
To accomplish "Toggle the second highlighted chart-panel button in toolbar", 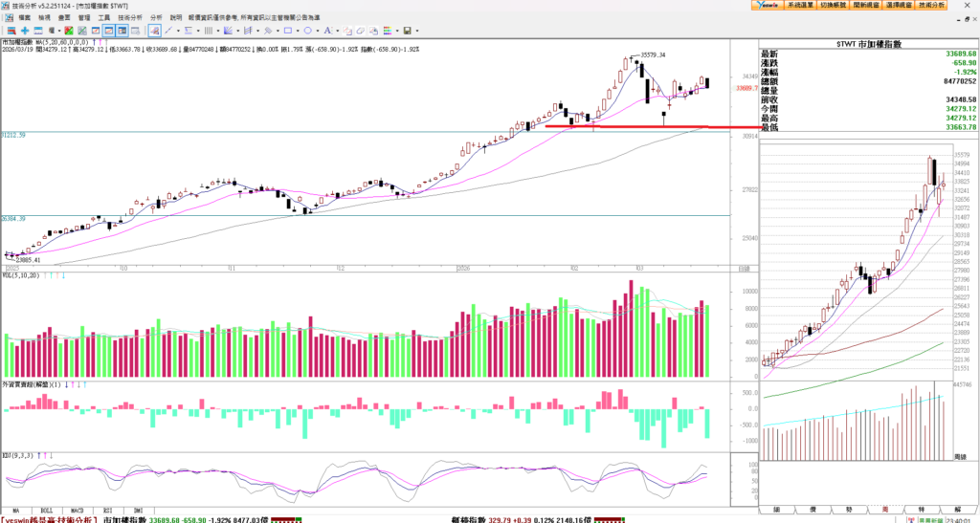I will coord(122,31).
